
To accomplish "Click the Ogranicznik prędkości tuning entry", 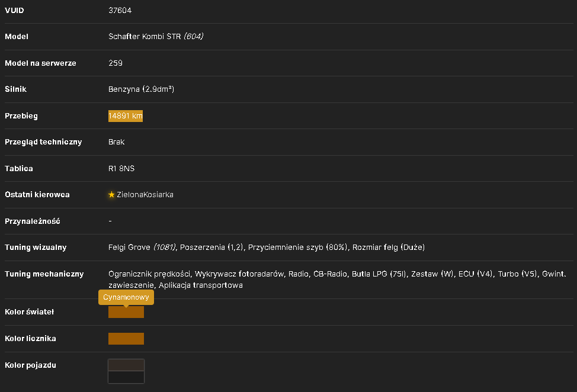I will 149,274.
